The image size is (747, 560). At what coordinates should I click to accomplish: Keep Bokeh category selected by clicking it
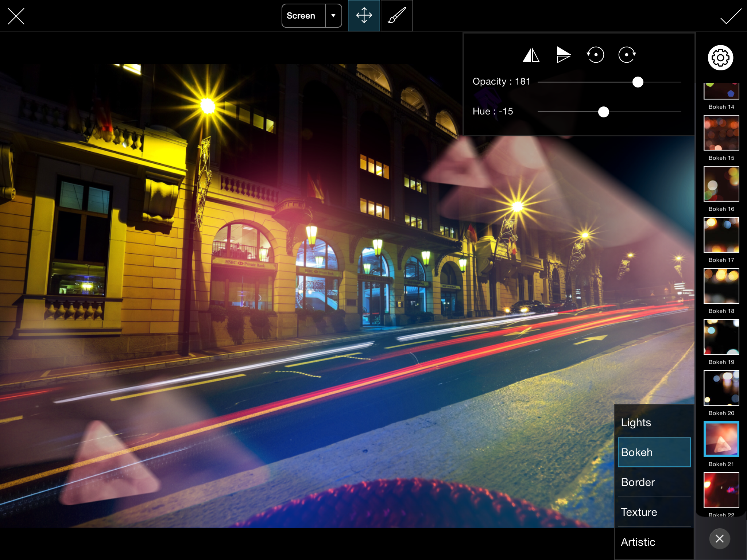pyautogui.click(x=636, y=452)
